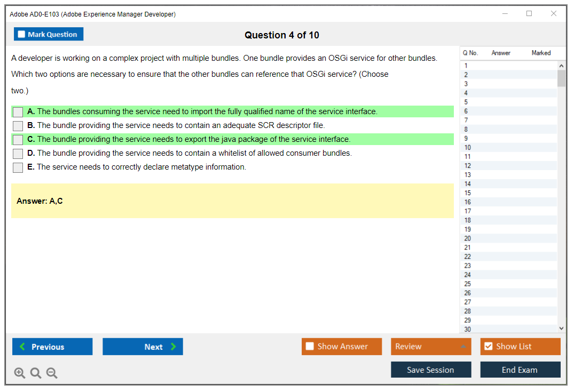The height and width of the screenshot is (392, 574).
Task: Click the zoom in magnifier icon
Action: click(20, 373)
